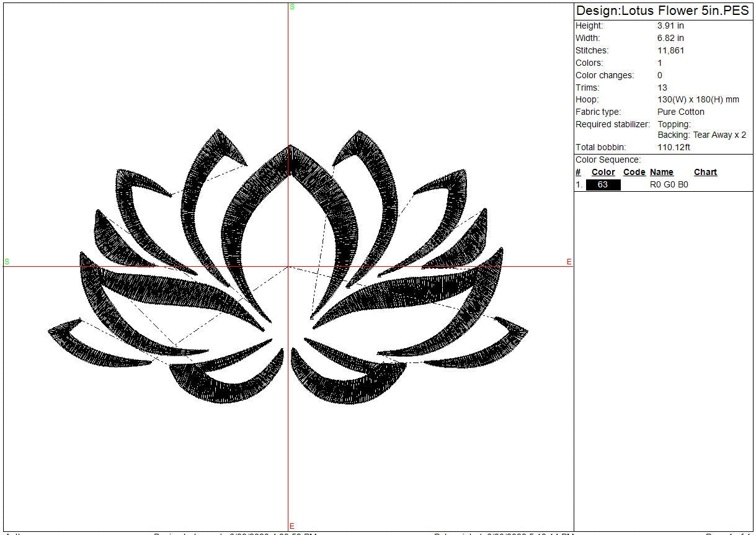Viewport: 756px width, 535px height.
Task: Click the Fabric type Pure Cotton value
Action: 680,112
